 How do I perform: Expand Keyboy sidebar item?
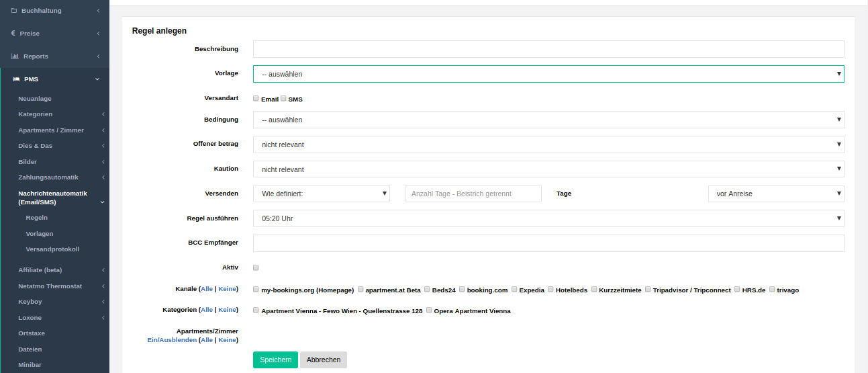[x=60, y=302]
